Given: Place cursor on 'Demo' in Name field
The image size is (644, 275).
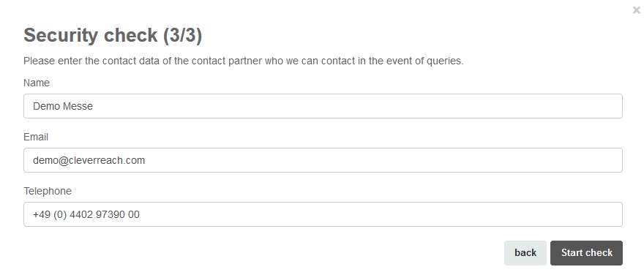Looking at the screenshot, I should pos(46,106).
